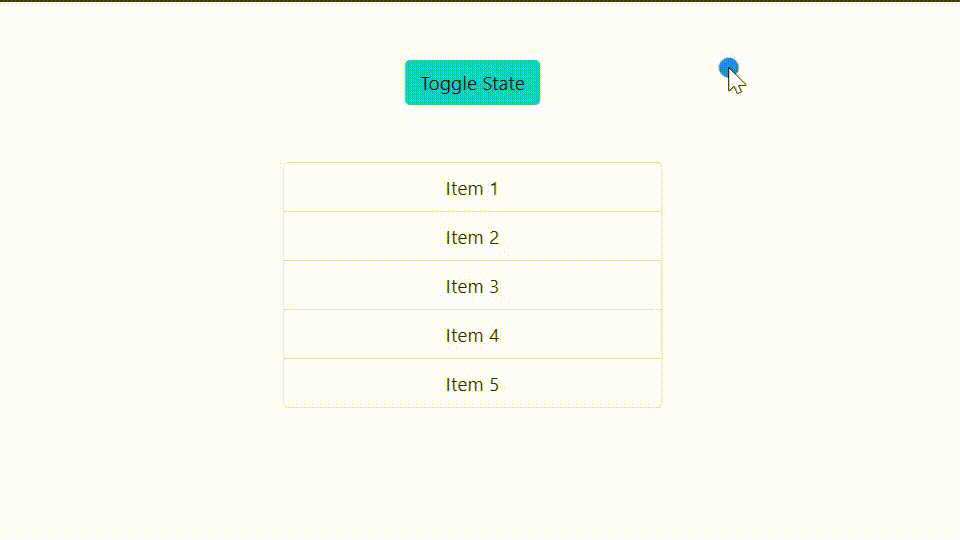Click the "Item 2" text label
Image resolution: width=960 pixels, height=540 pixels.
[x=472, y=238]
